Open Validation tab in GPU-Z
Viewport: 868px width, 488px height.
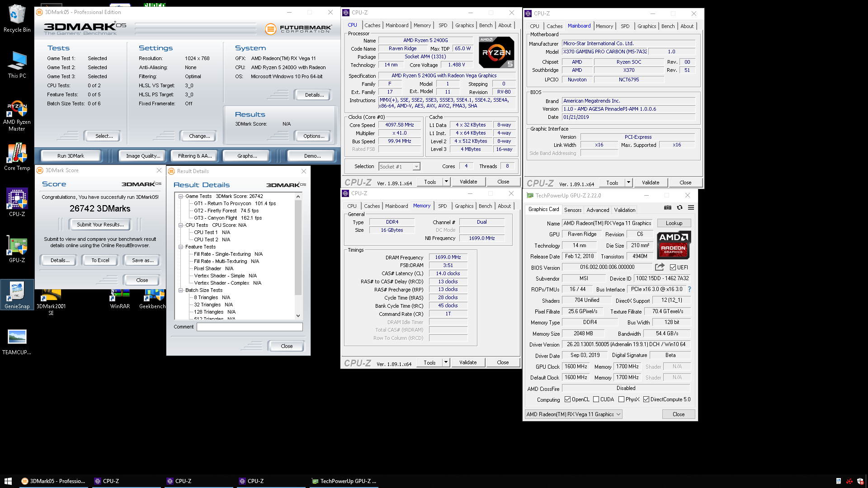625,210
